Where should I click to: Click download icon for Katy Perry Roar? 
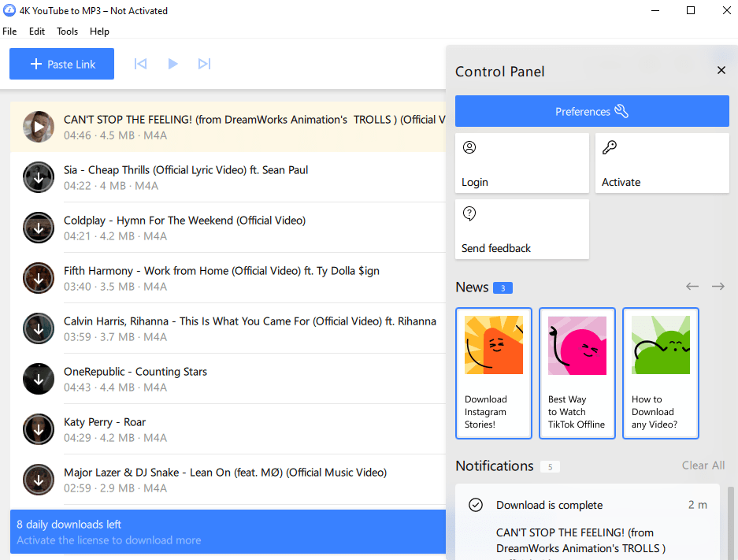point(38,429)
